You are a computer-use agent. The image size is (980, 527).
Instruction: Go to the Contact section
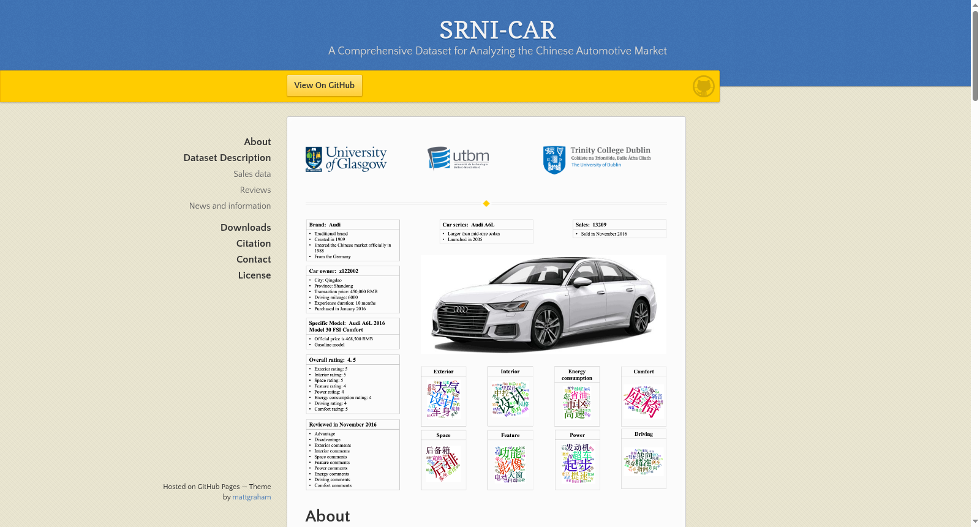point(254,260)
